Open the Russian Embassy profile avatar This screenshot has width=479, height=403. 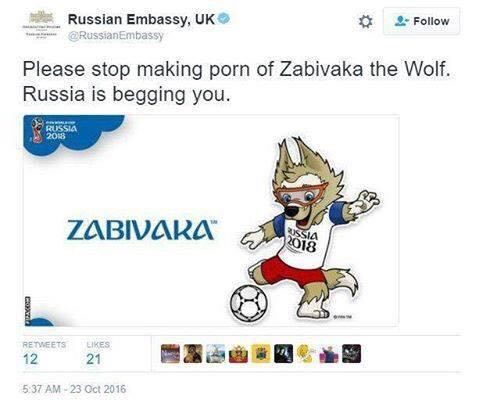[41, 25]
